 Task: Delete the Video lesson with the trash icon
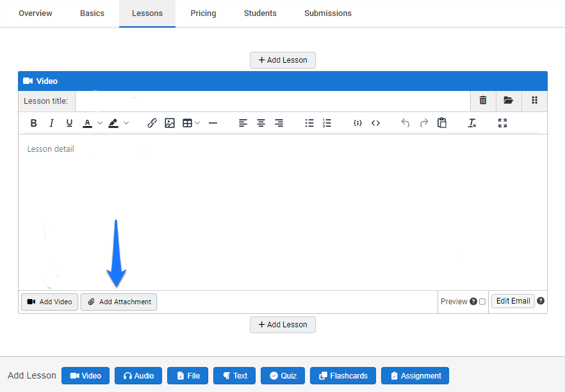483,101
